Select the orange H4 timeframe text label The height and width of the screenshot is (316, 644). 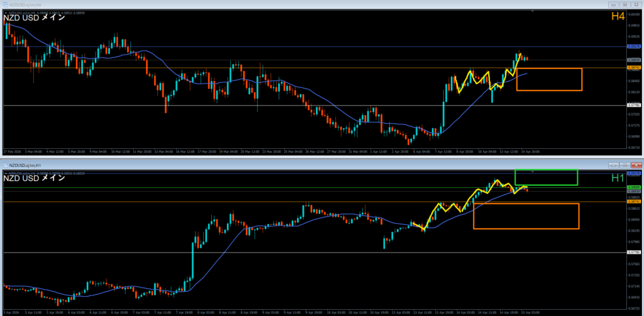[x=618, y=17]
